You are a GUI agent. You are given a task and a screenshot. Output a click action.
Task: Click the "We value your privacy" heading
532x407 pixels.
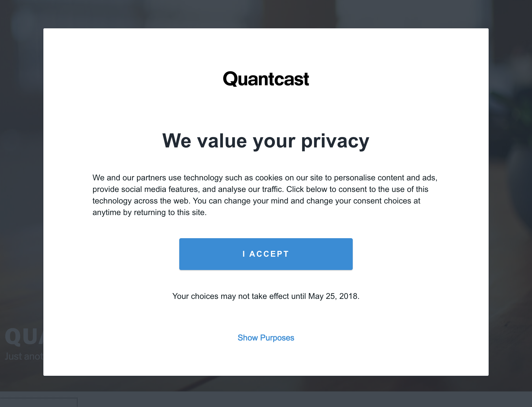click(x=266, y=141)
